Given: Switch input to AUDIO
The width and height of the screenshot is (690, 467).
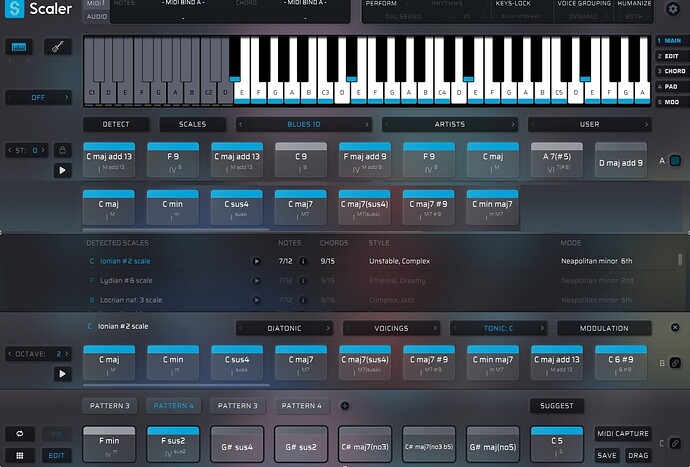Looking at the screenshot, I should [x=96, y=17].
